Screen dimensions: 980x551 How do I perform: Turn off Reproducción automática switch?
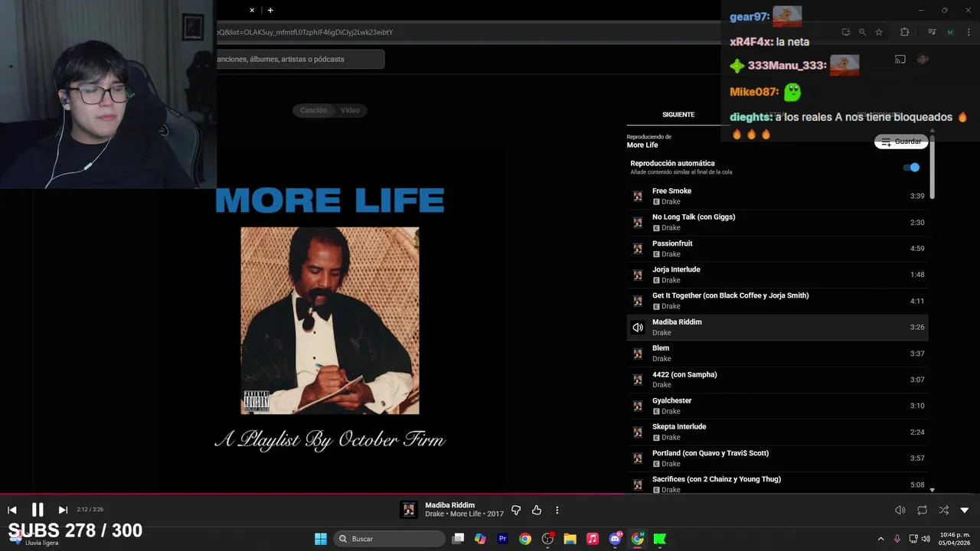point(912,167)
